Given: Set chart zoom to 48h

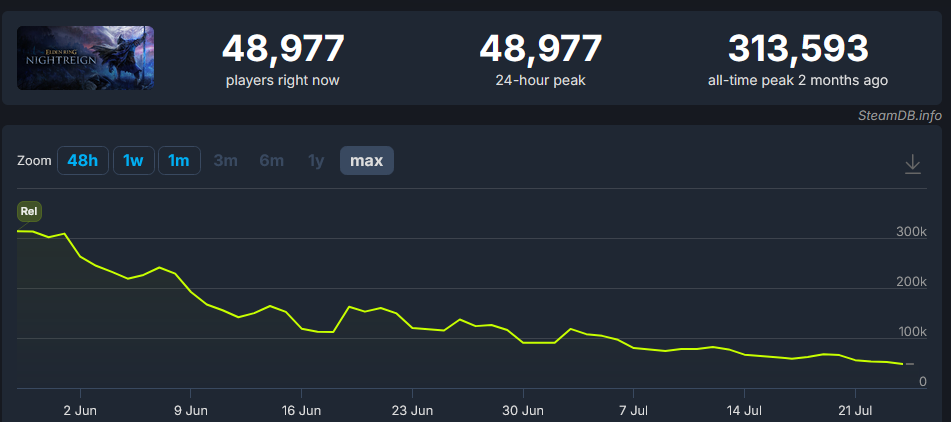Looking at the screenshot, I should pyautogui.click(x=83, y=161).
